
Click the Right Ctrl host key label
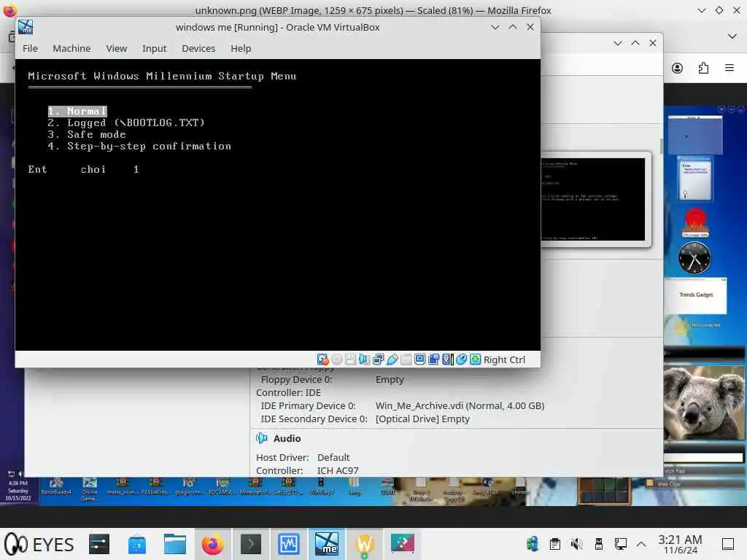pos(504,360)
